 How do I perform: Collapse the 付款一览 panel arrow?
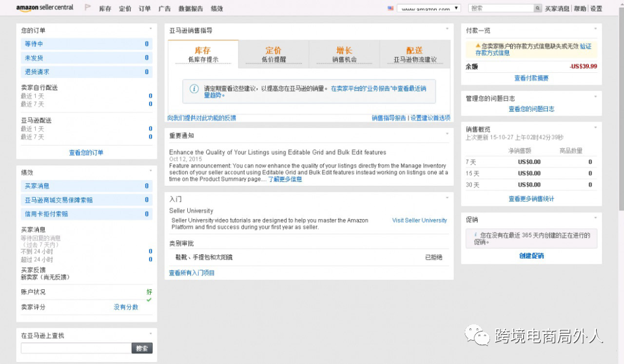[x=595, y=29]
